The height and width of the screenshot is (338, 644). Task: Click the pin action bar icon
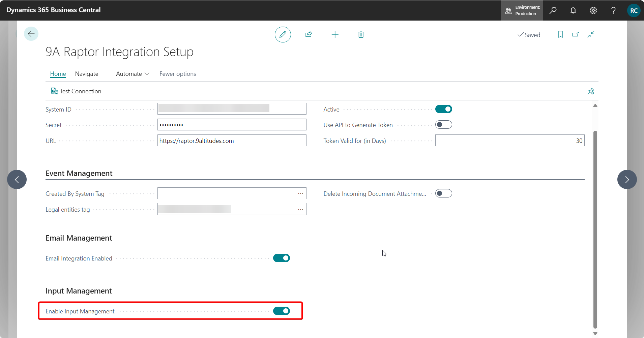591,91
